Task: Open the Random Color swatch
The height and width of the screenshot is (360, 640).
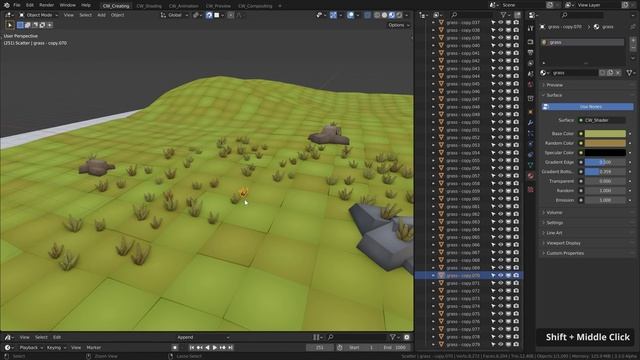Action: click(605, 143)
